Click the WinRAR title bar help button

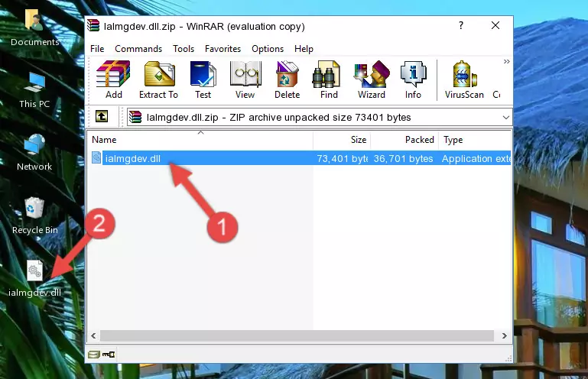[461, 25]
